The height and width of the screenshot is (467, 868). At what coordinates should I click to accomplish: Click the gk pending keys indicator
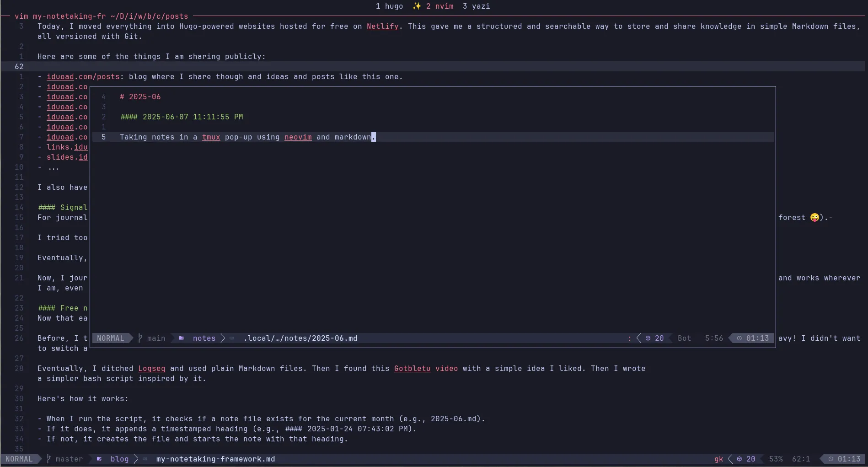pos(718,459)
